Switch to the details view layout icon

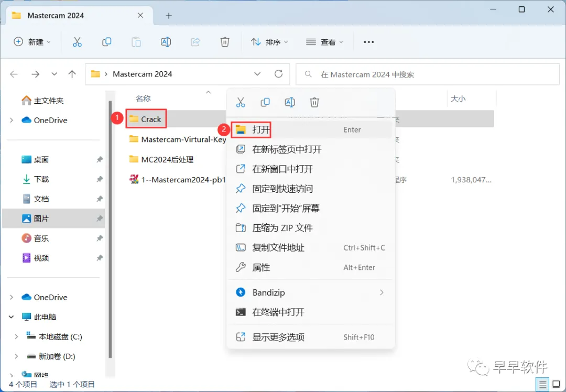tap(543, 385)
